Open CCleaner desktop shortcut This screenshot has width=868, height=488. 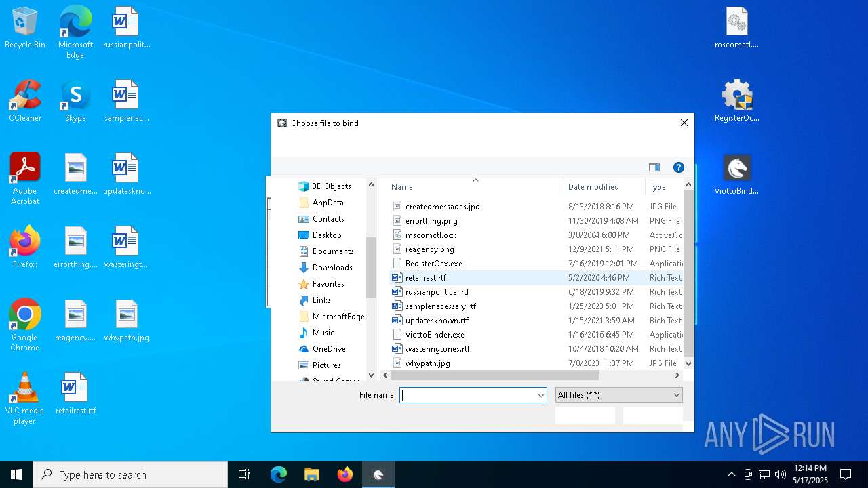(x=25, y=102)
